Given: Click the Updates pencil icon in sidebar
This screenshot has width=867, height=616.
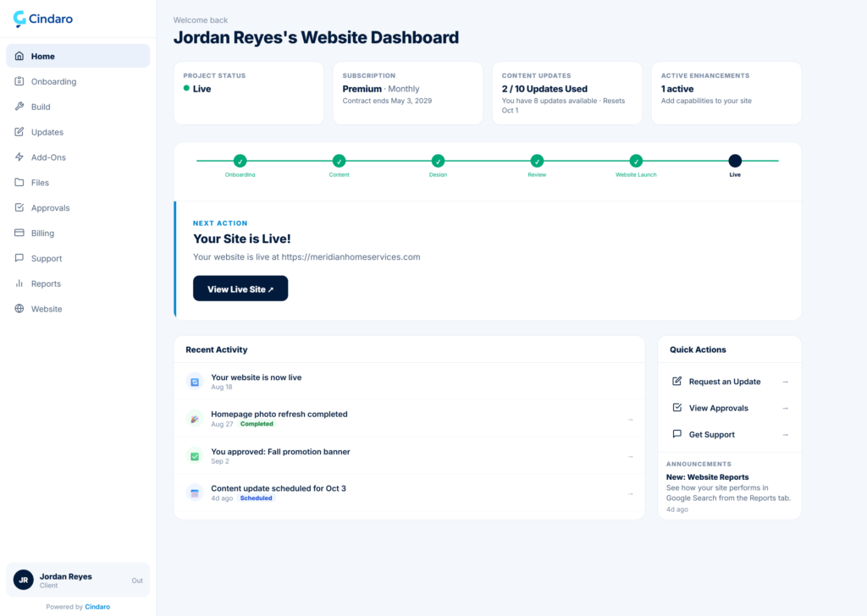Looking at the screenshot, I should 19,131.
